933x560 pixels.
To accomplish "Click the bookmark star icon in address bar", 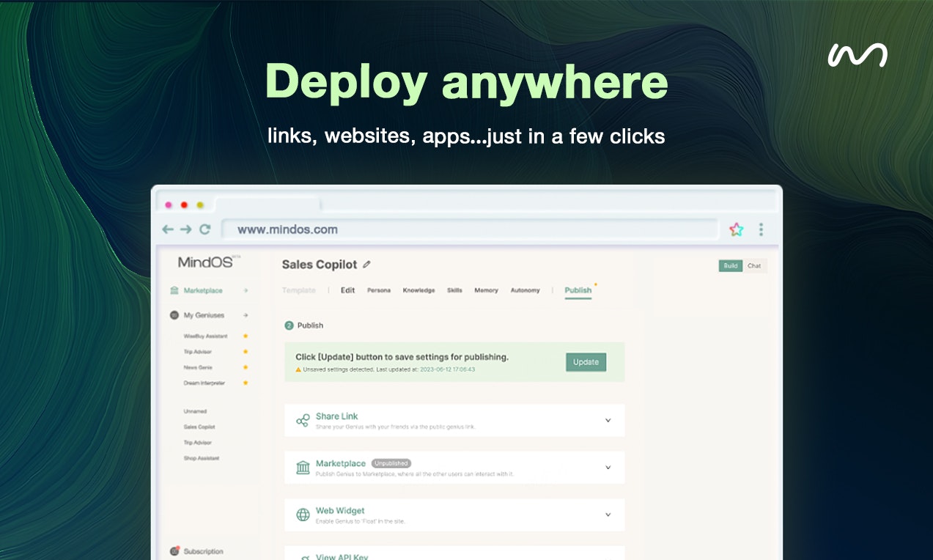I will (736, 229).
